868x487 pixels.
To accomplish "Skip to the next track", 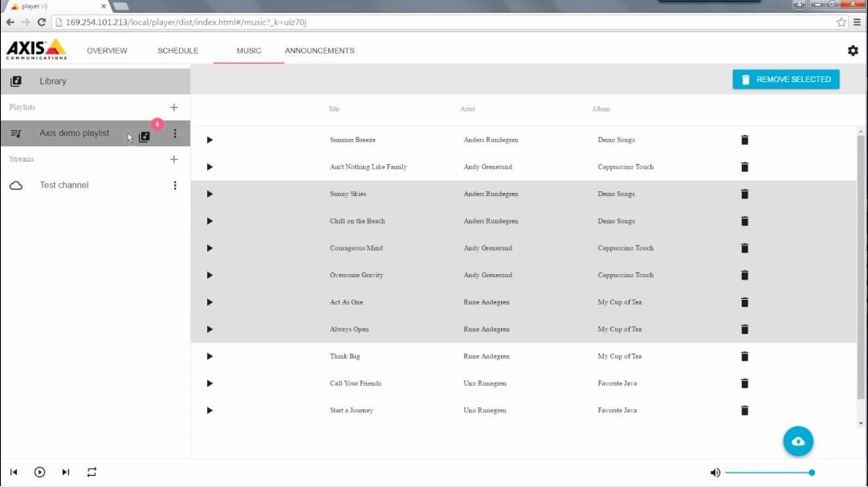I will pos(66,473).
